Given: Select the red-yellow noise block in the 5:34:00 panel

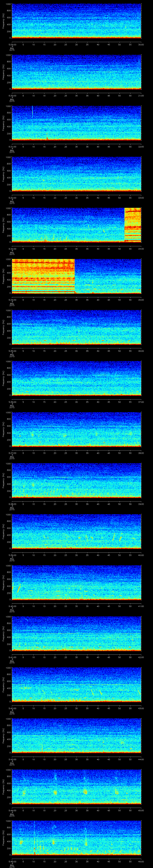Looking at the screenshot, I should (x=43, y=276).
